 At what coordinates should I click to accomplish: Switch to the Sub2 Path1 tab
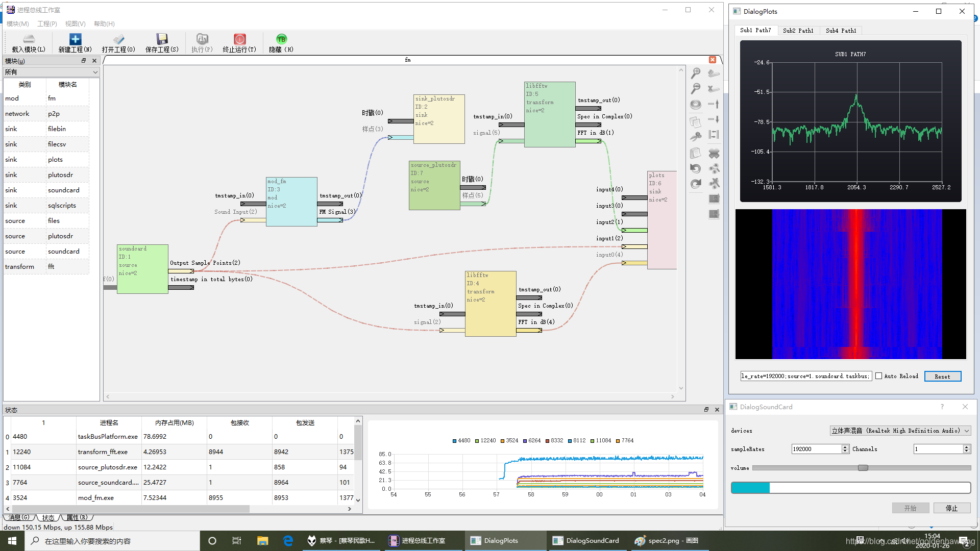point(798,31)
